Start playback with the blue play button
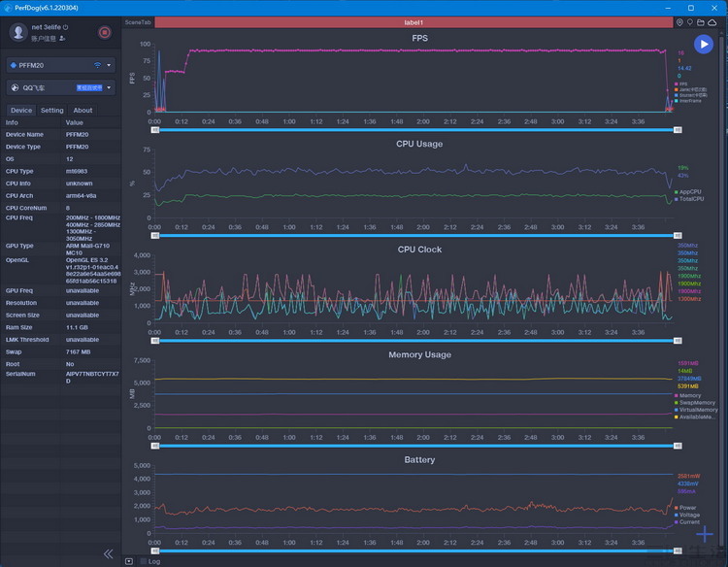 (x=704, y=44)
